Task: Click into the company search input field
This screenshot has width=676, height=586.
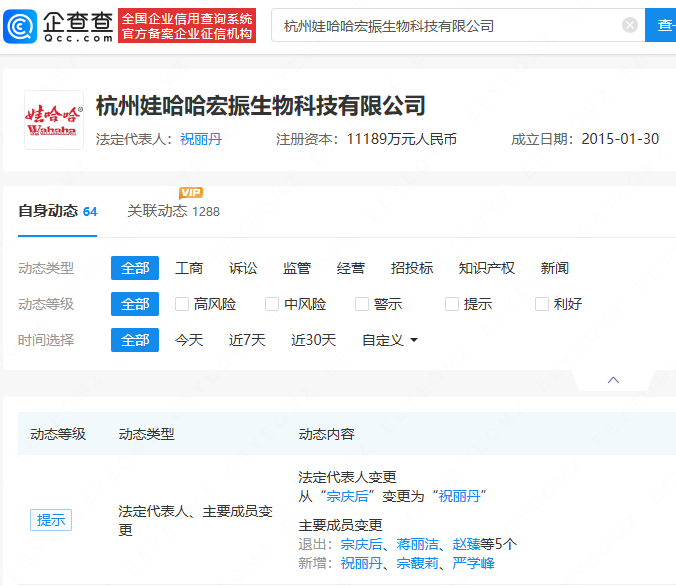Action: 445,26
